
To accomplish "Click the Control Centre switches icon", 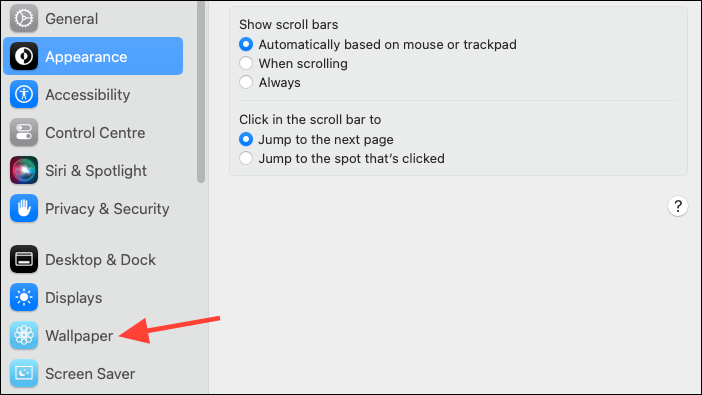I will tap(24, 133).
